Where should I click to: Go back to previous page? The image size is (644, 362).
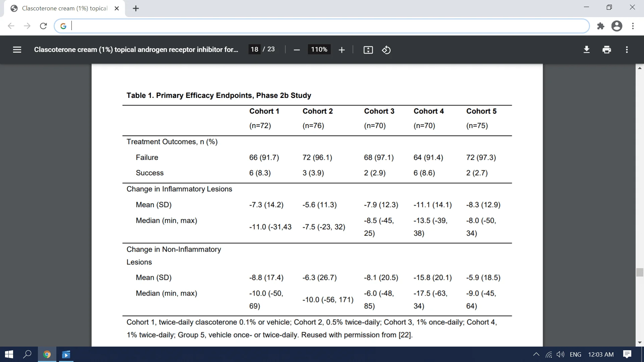(x=11, y=26)
